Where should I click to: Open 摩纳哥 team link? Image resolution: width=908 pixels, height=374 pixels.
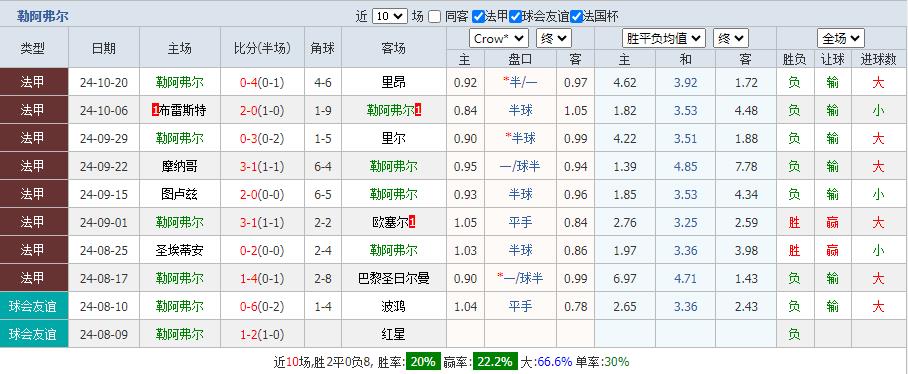coord(180,166)
